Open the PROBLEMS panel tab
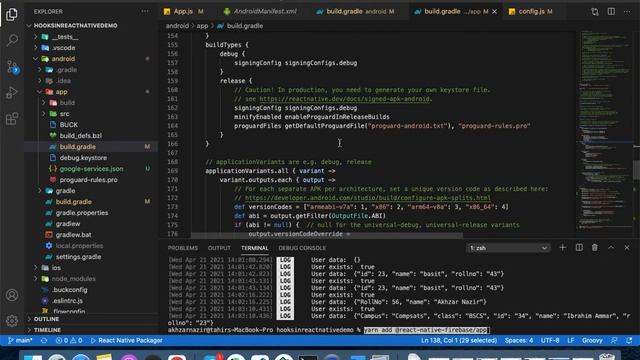Image resolution: width=640 pixels, height=360 pixels. pos(182,248)
